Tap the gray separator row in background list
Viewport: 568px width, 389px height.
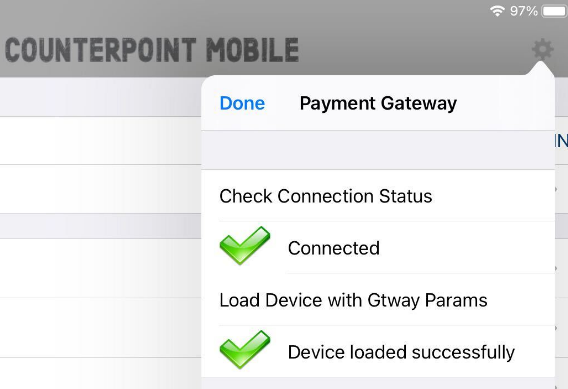point(100,226)
